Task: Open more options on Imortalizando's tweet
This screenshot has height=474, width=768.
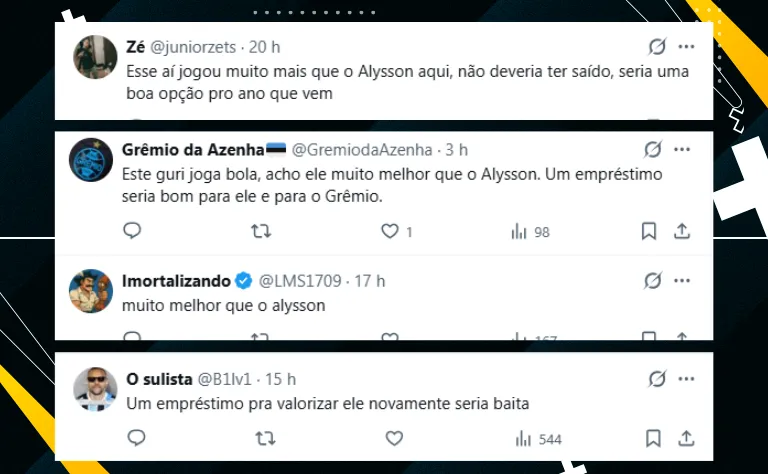Action: point(681,280)
